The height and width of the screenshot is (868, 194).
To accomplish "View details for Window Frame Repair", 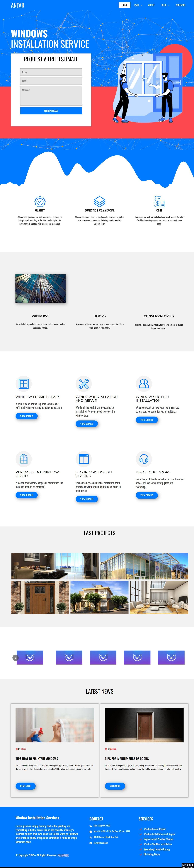I will point(27,416).
